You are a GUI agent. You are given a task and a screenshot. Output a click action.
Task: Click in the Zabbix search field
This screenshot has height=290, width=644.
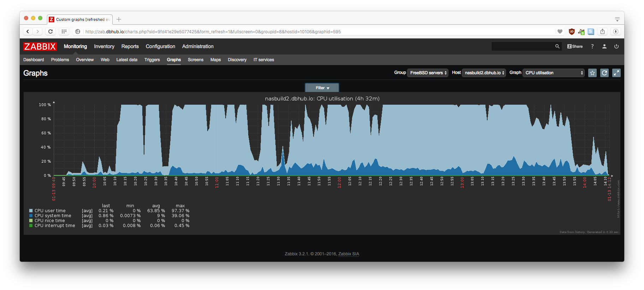pyautogui.click(x=523, y=46)
